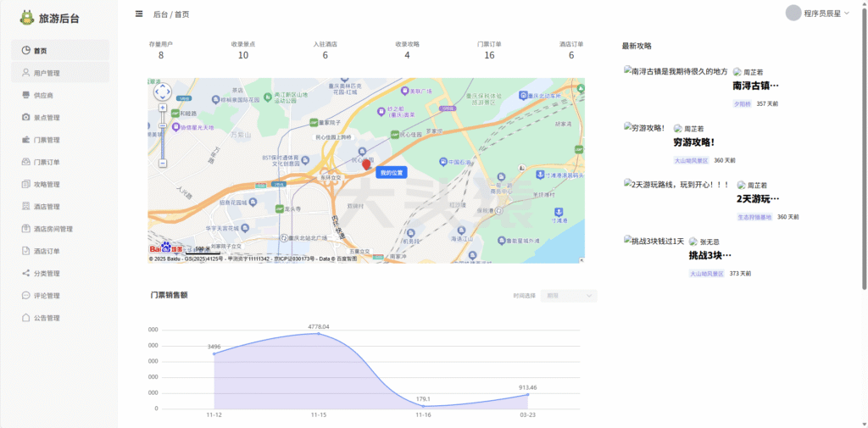Viewport: 868px width, 428px height.
Task: Click the user avatar circle
Action: click(793, 13)
